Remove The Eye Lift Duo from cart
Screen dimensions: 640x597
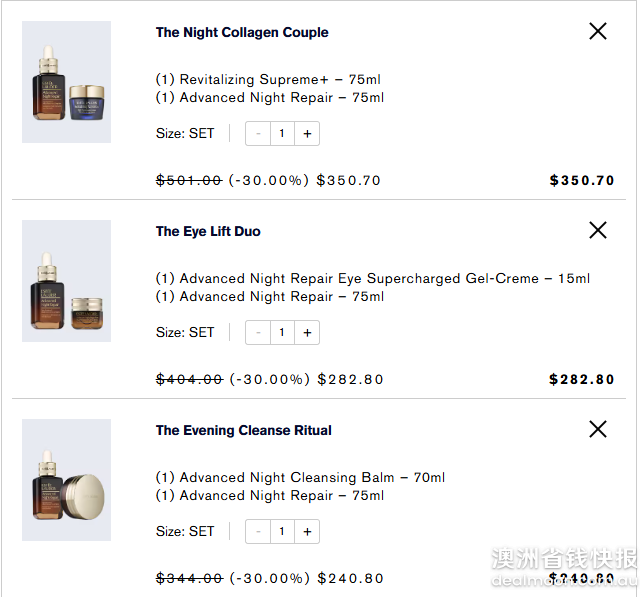coord(598,230)
